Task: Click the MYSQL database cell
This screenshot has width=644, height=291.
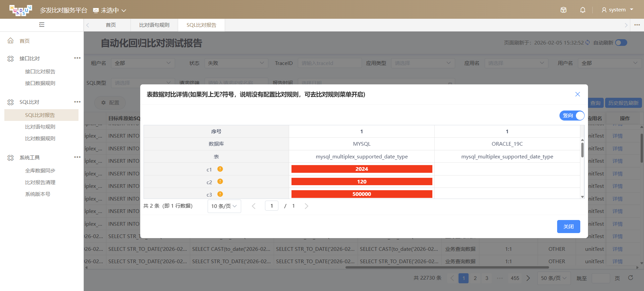Action: click(362, 144)
